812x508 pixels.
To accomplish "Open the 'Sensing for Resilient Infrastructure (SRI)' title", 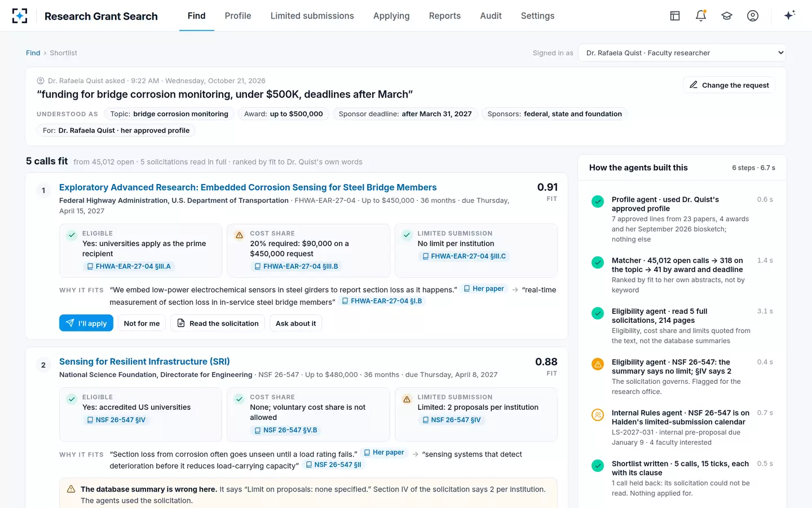I will click(144, 362).
